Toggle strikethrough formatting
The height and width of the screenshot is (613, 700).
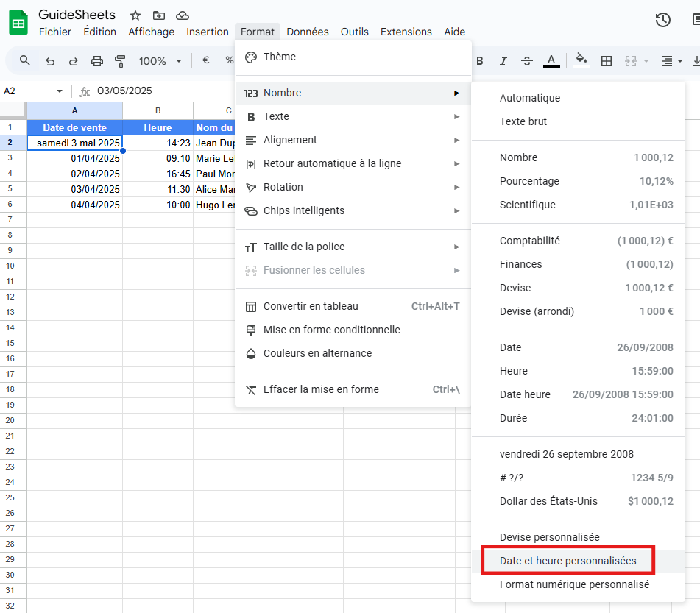pos(527,61)
